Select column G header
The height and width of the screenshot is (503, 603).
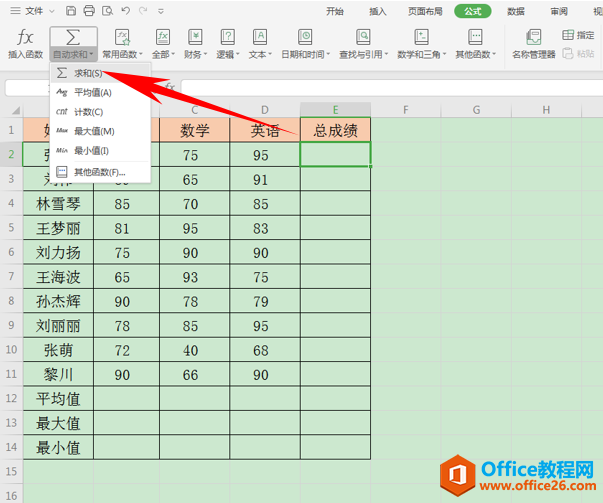pos(476,110)
